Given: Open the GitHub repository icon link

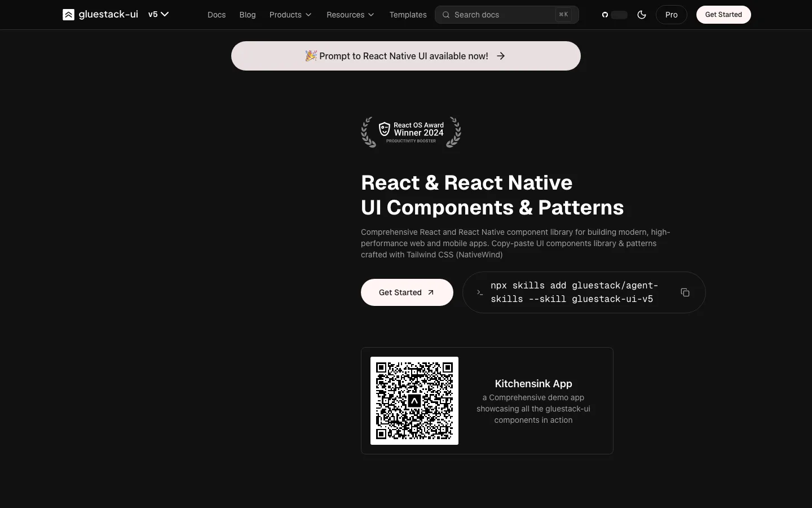Looking at the screenshot, I should [x=605, y=15].
